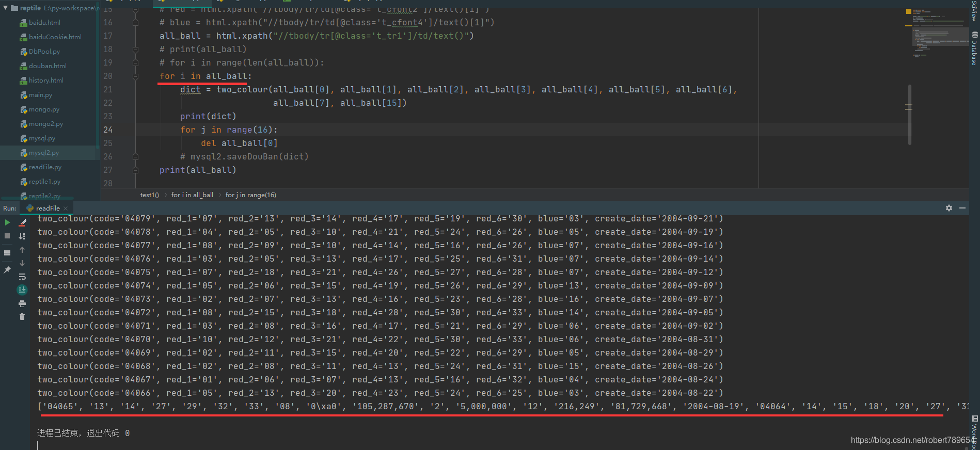Collapse the reptile project folder
Image resolution: width=980 pixels, height=450 pixels.
[6, 8]
